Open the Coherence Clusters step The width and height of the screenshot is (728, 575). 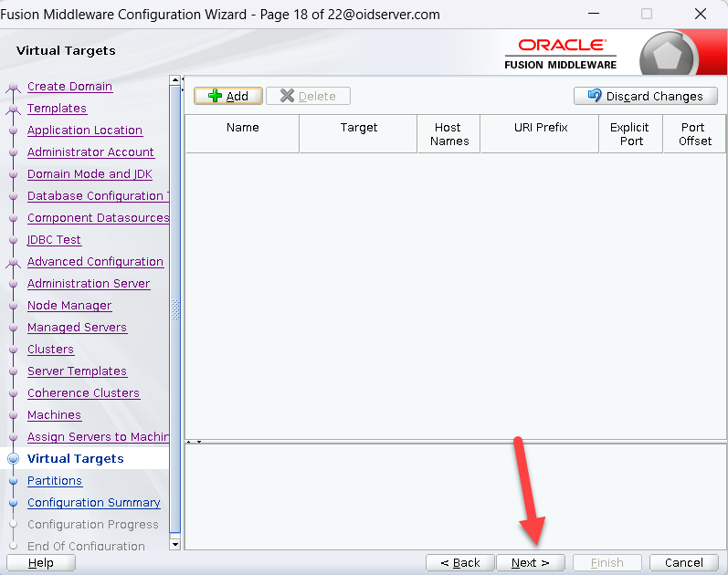[x=83, y=393]
